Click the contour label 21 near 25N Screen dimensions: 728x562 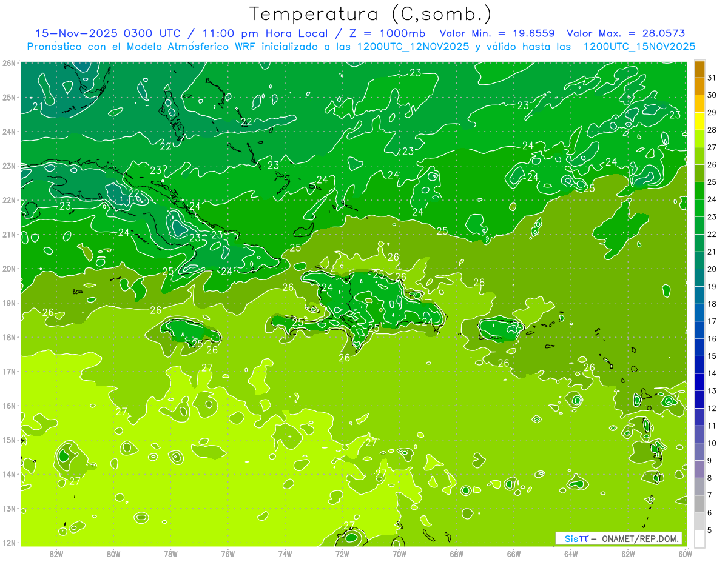coord(38,107)
